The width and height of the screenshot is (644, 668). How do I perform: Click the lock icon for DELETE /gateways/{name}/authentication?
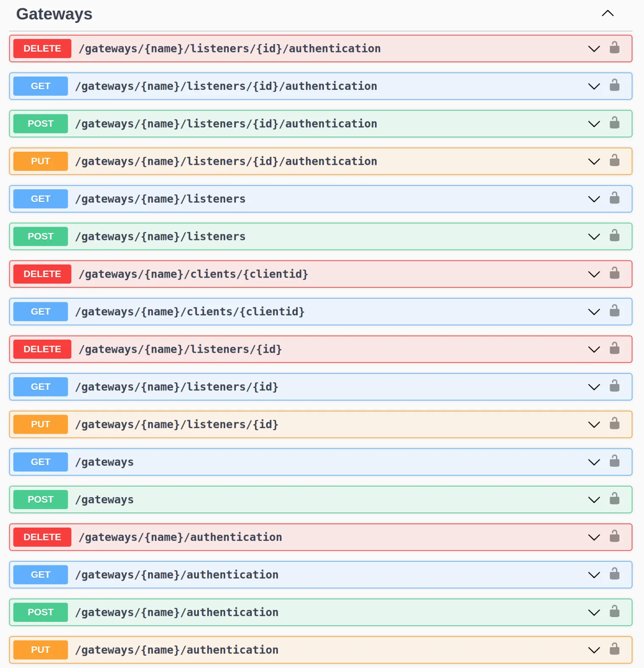614,536
